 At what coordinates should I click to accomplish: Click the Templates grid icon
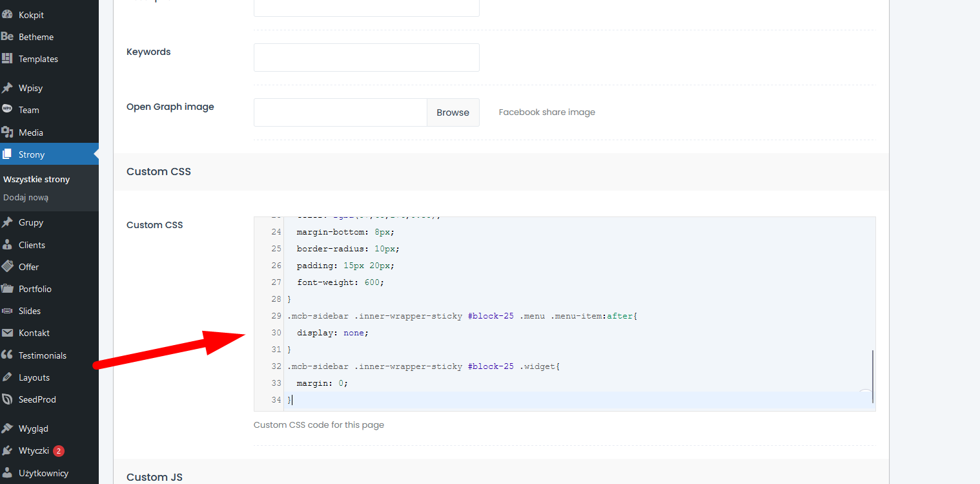(x=7, y=59)
